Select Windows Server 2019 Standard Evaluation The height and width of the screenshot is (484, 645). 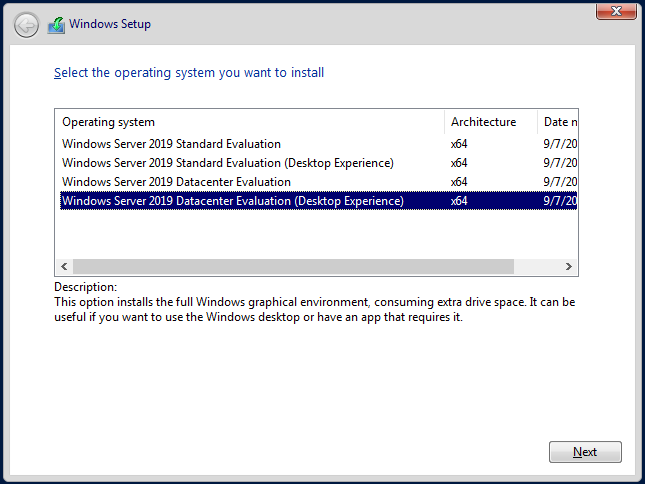[x=318, y=144]
